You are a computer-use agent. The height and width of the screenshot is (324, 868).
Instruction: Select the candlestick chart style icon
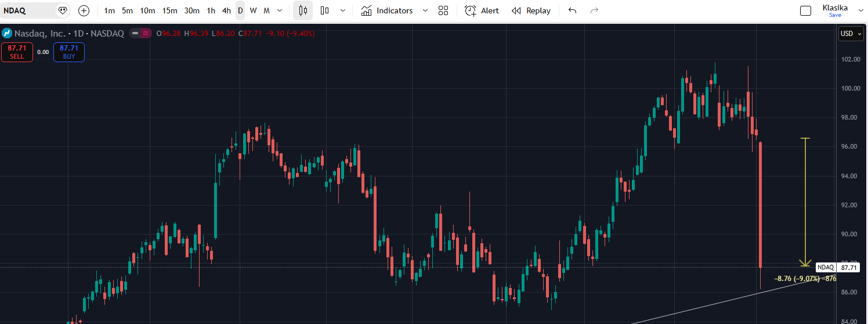click(x=302, y=10)
